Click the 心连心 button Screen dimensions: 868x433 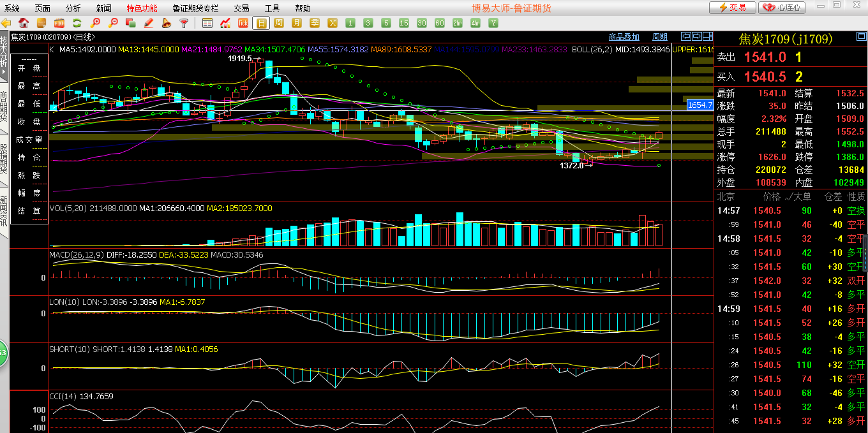(x=782, y=8)
